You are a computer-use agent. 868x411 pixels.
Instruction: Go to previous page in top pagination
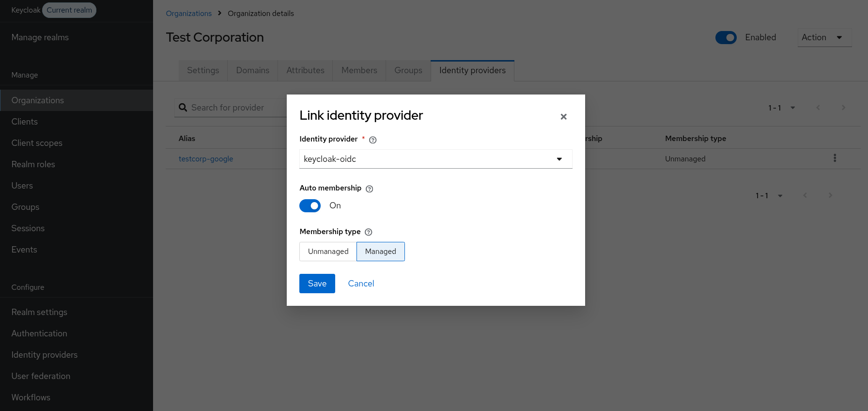[x=818, y=108]
